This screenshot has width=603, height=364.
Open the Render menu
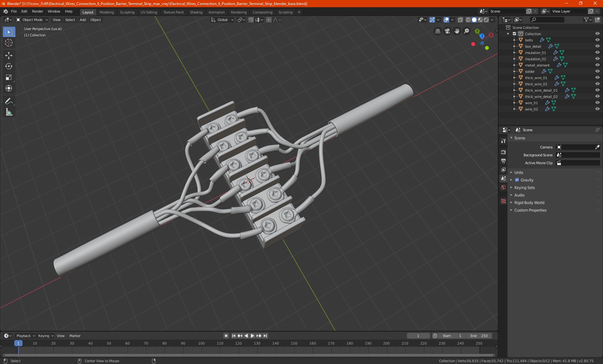pos(37,11)
